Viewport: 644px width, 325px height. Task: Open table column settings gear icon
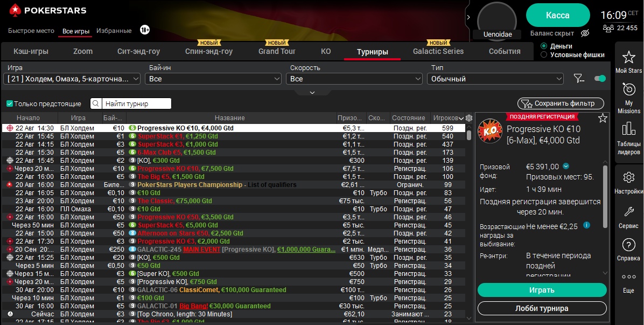469,118
